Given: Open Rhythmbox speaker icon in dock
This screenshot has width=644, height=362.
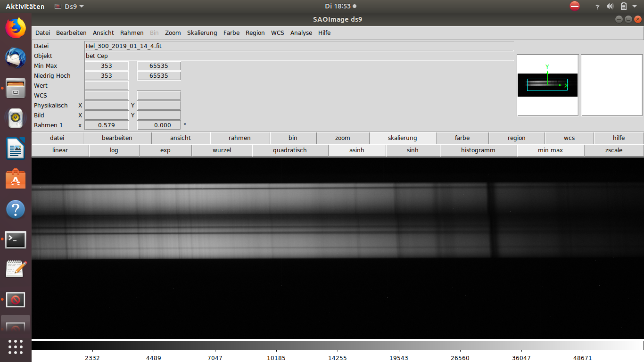Looking at the screenshot, I should pyautogui.click(x=16, y=118).
